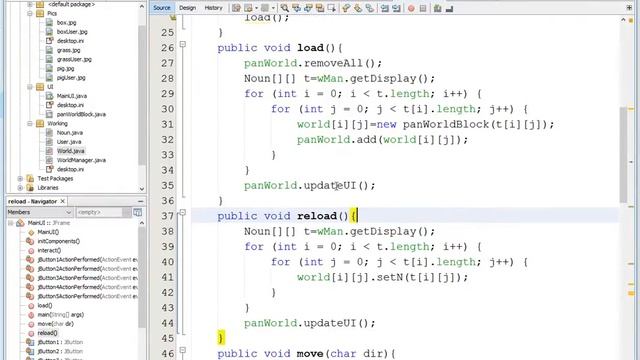This screenshot has height=360, width=640.
Task: Open MainUI.java in project tree
Action: tap(71, 96)
